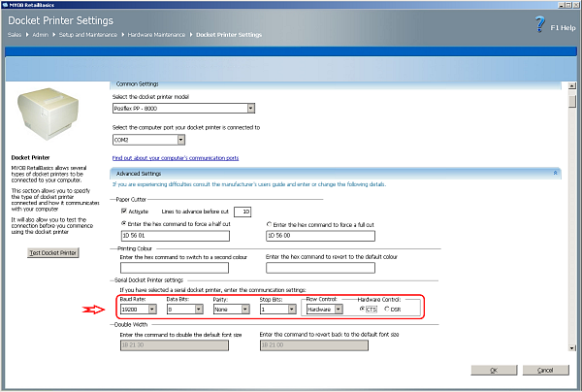Viewport: 582px width, 392px height.
Task: Click the OK button
Action: [x=493, y=370]
